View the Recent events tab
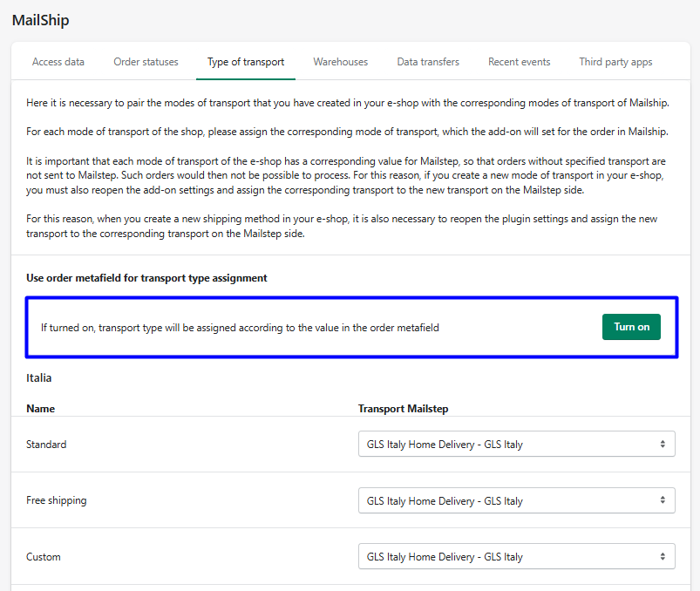700x591 pixels. click(519, 62)
